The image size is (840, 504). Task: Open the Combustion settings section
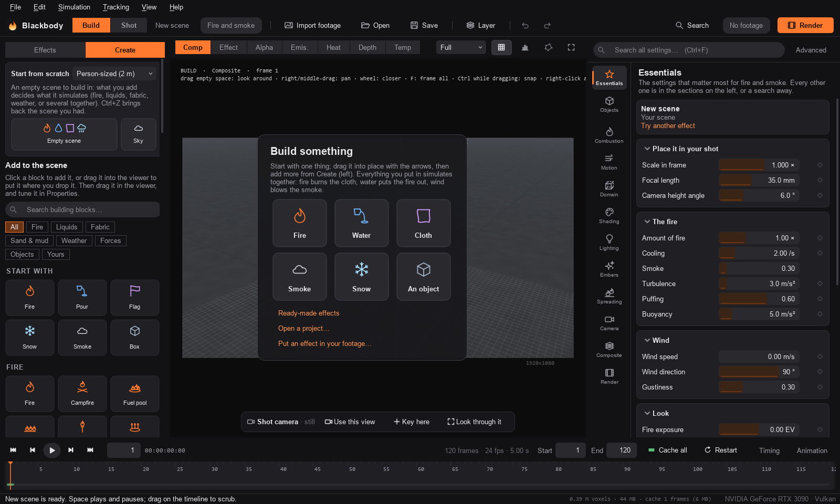tap(609, 134)
